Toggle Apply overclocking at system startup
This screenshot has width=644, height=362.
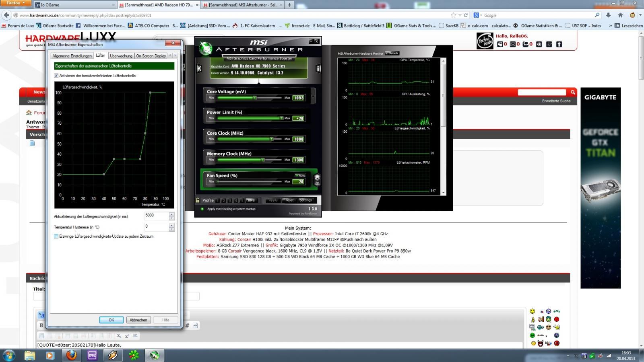pyautogui.click(x=202, y=209)
